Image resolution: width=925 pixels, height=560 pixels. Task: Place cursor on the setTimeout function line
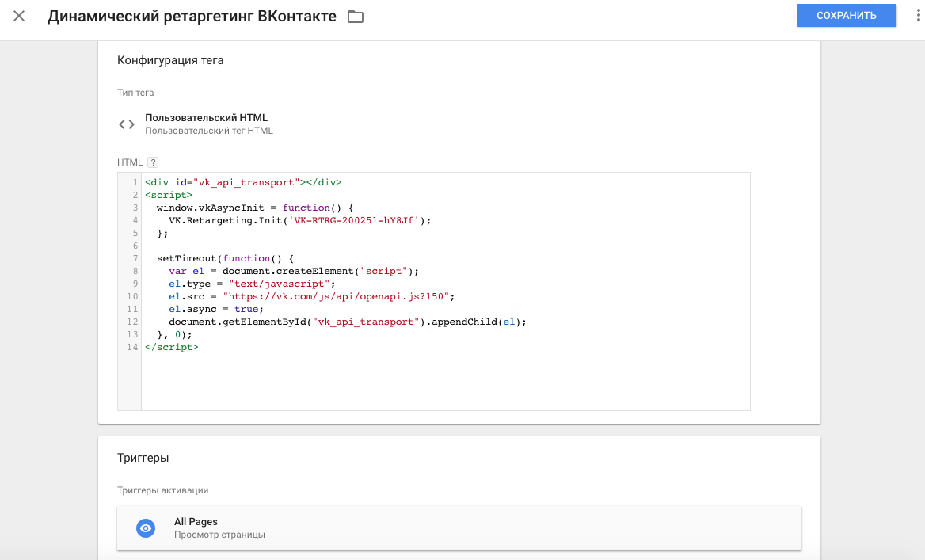[225, 258]
